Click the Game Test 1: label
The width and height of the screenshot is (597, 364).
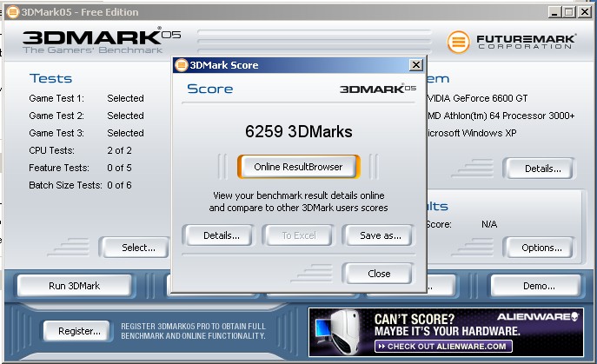(x=56, y=98)
